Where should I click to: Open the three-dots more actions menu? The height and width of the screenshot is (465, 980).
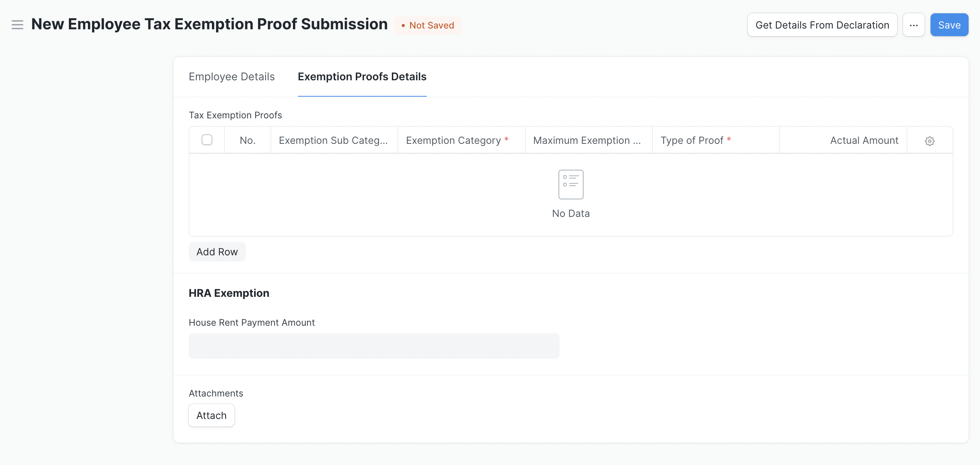coord(913,25)
